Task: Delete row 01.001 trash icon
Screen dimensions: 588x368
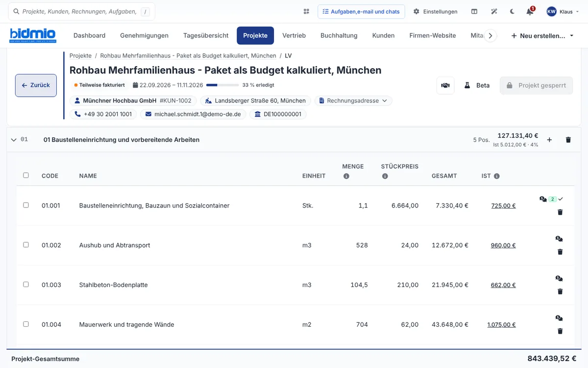Action: (560, 212)
